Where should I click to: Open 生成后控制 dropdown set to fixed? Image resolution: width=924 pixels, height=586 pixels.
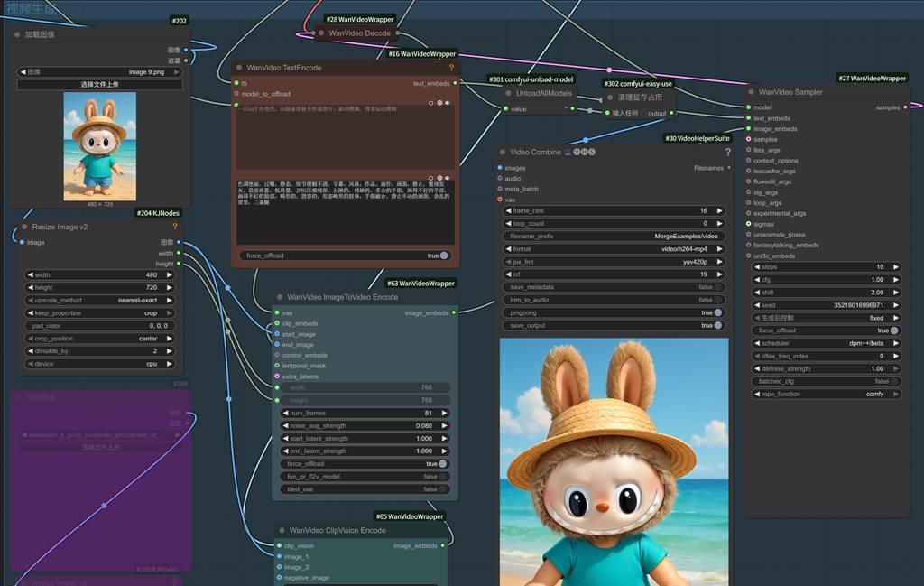(x=827, y=318)
